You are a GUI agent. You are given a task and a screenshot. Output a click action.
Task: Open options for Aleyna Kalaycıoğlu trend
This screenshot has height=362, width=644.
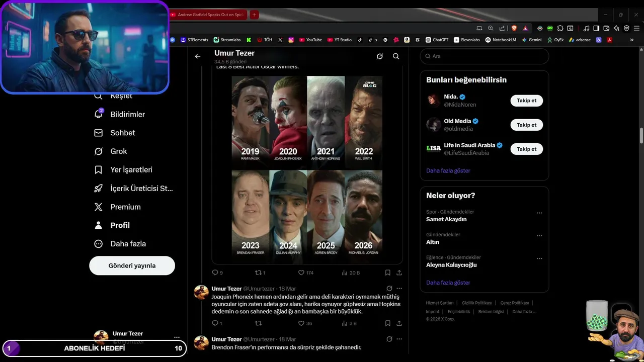[539, 258]
